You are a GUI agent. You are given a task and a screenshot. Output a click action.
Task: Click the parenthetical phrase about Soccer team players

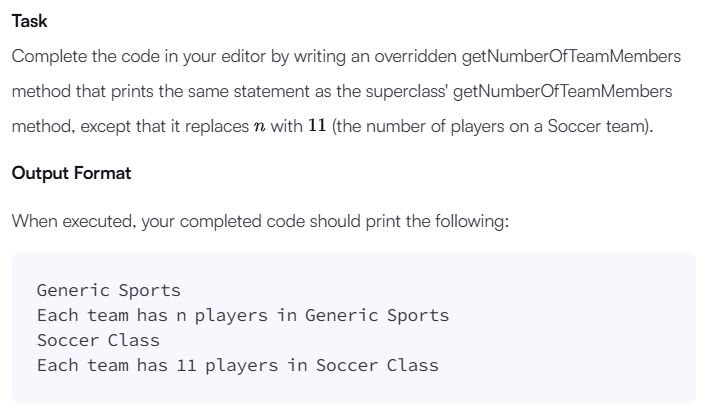(x=491, y=126)
